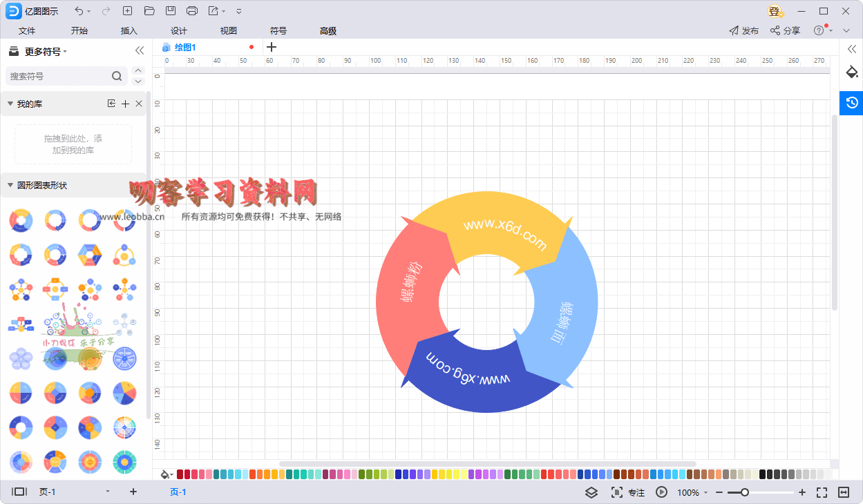The height and width of the screenshot is (504, 863).
Task: Open the history panel icon
Action: [x=851, y=103]
